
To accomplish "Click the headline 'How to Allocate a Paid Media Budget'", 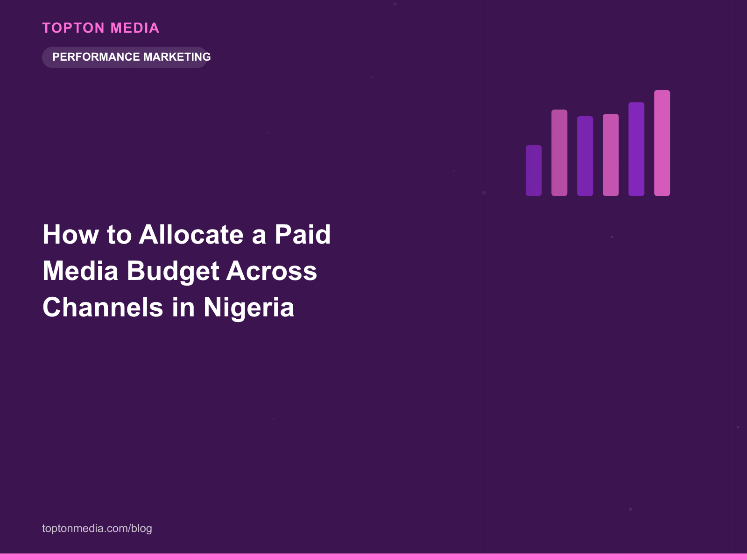I will 187,271.
